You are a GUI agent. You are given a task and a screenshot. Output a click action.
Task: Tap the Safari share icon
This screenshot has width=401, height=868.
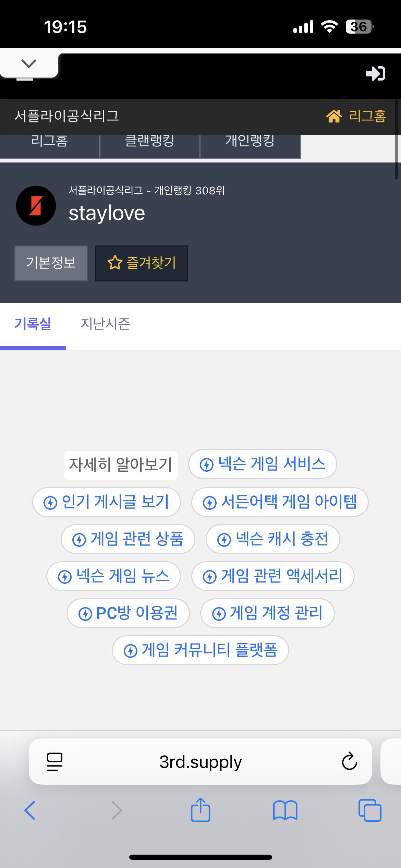(200, 810)
